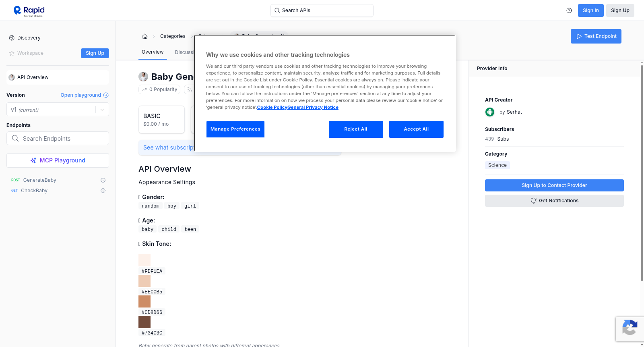The height and width of the screenshot is (347, 644).
Task: Click the #EECCB5 skin tone swatch
Action: [x=144, y=281]
